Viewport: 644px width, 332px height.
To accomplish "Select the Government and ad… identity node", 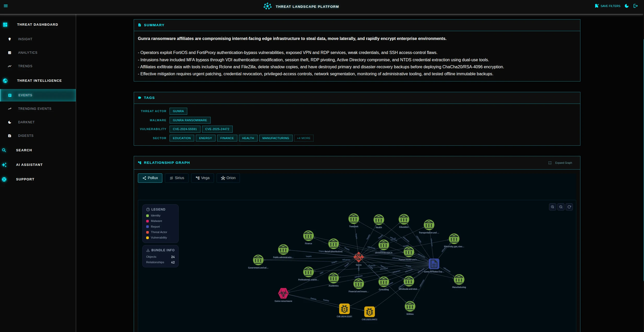I will coord(258,260).
